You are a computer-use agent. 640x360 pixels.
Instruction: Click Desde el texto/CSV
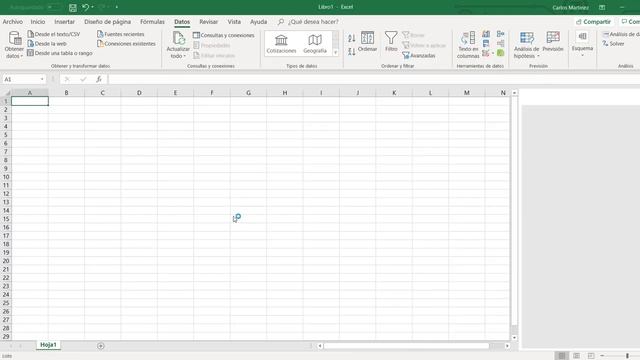53,34
